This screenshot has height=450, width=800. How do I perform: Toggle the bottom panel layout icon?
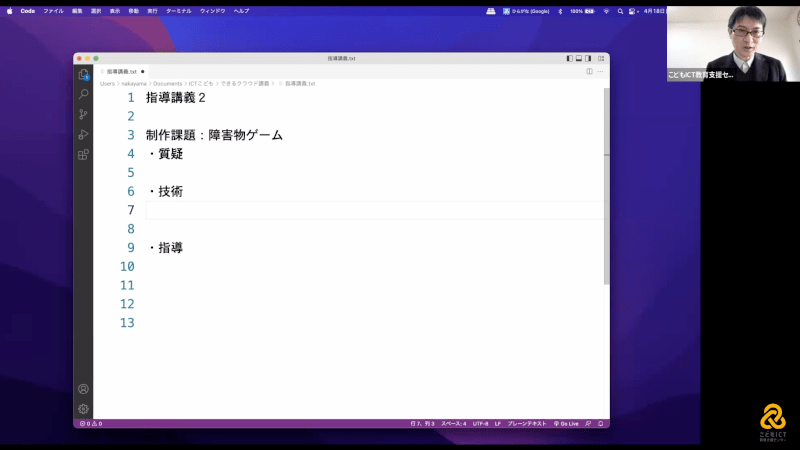pos(579,59)
